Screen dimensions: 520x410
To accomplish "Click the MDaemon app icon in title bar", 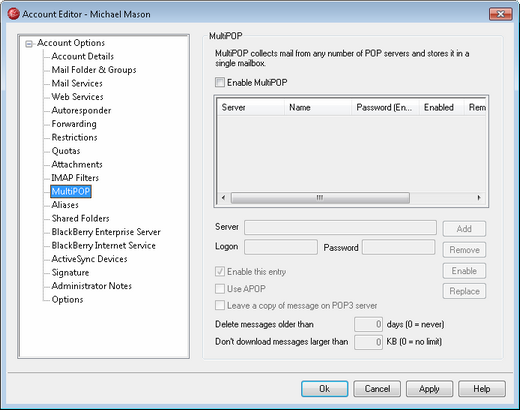I will click(14, 14).
